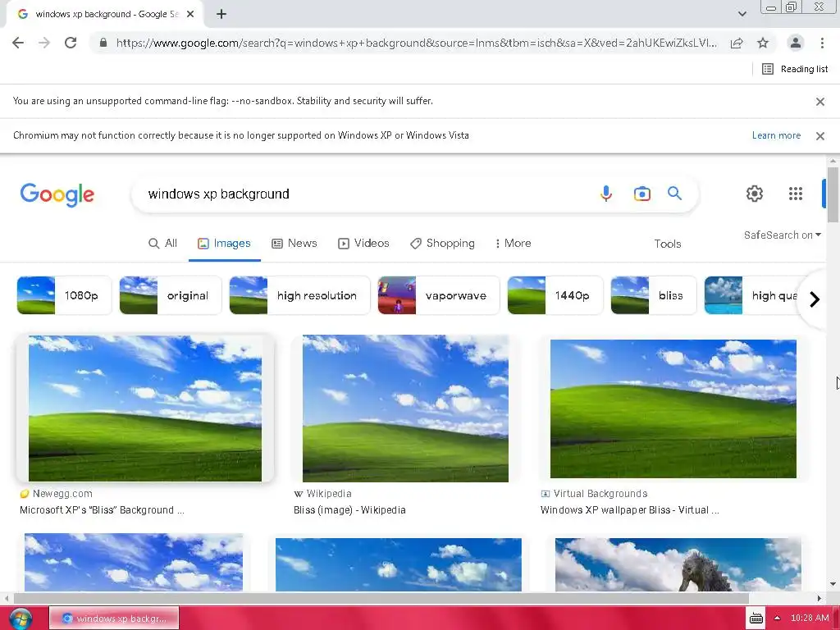Screen dimensions: 840x630
Task: Expand the More search categories
Action: point(513,243)
